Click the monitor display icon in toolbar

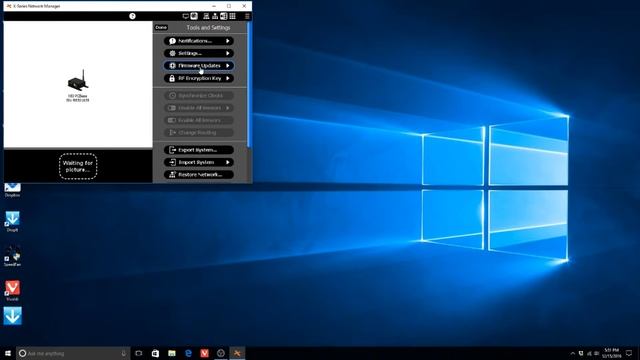coord(186,16)
